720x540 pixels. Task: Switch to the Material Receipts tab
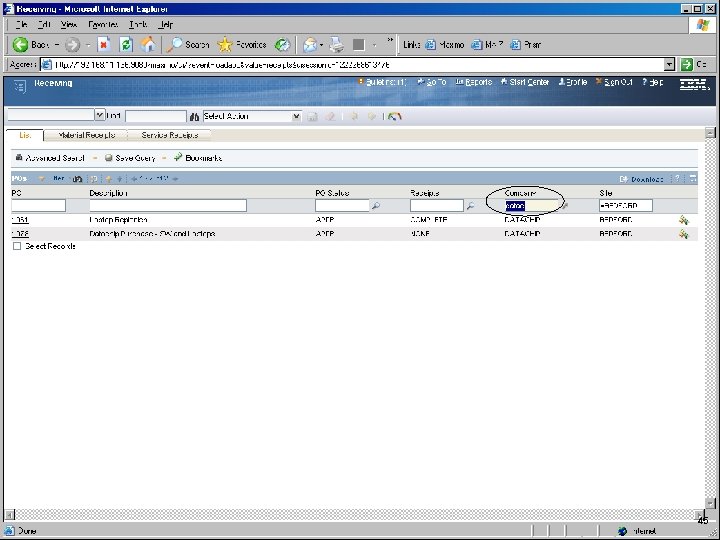[x=86, y=135]
